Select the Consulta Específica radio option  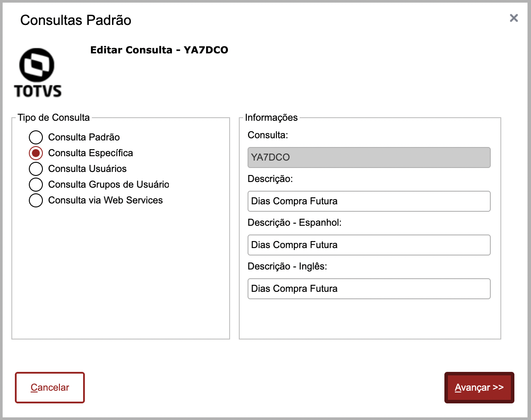click(36, 153)
